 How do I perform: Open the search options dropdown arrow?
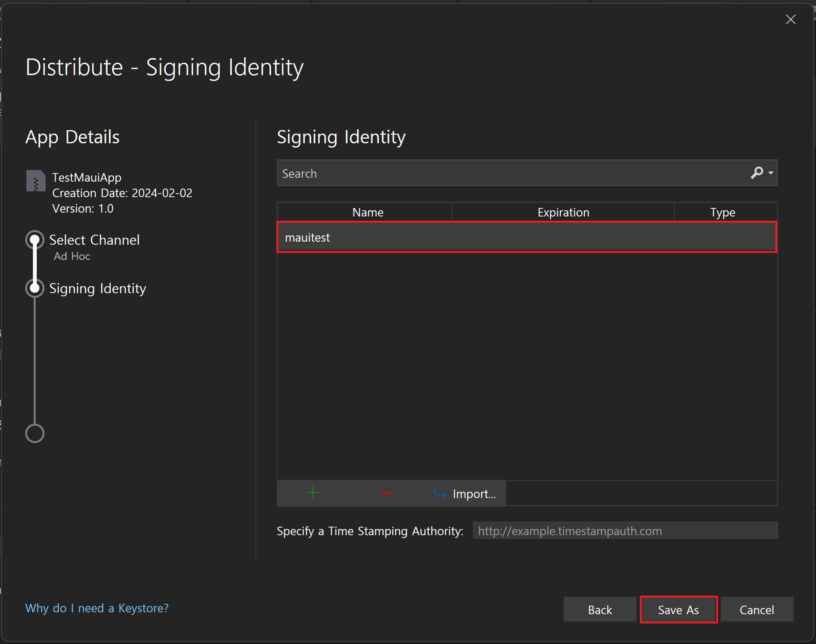[771, 173]
